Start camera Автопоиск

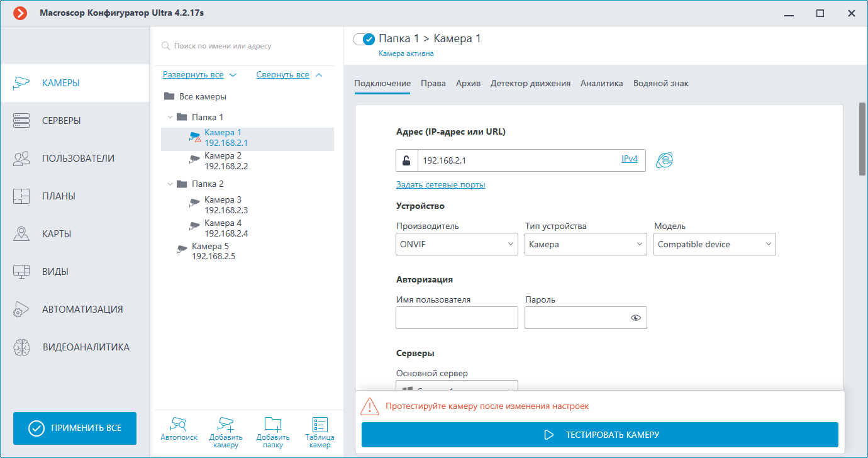click(179, 429)
